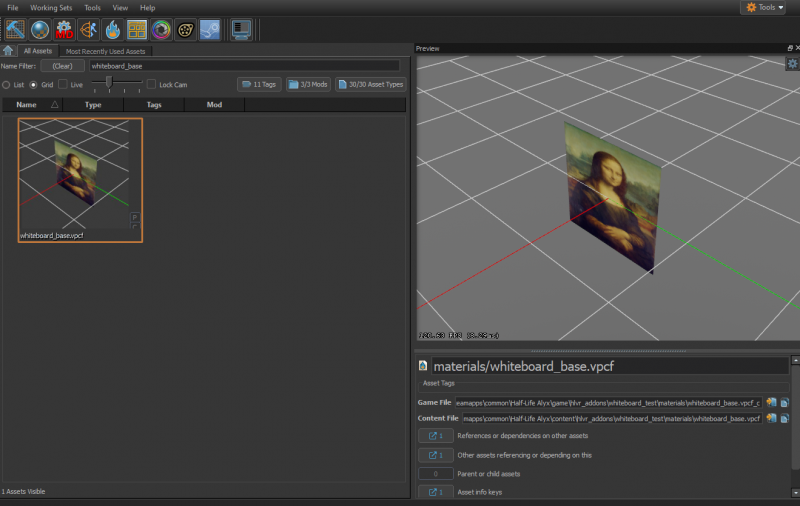The width and height of the screenshot is (800, 506).
Task: Click the P badge on thumbnail
Action: click(135, 217)
